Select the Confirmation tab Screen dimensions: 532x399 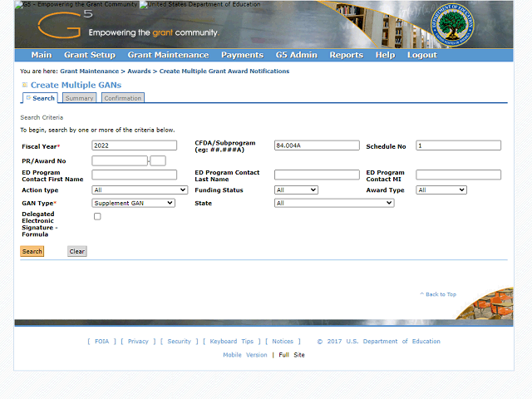(123, 98)
